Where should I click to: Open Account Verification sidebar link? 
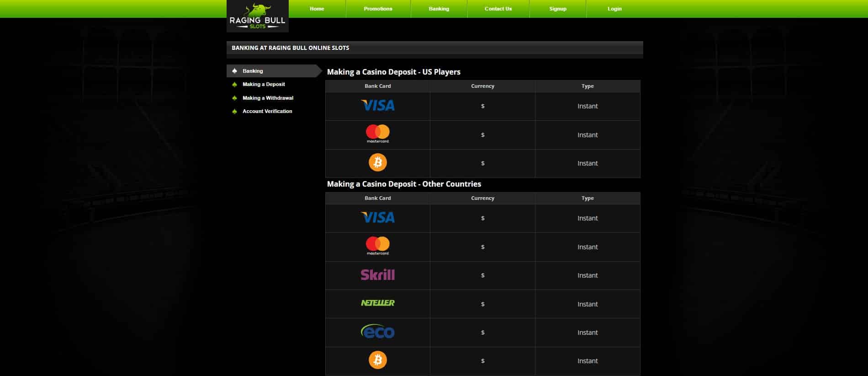(x=267, y=111)
